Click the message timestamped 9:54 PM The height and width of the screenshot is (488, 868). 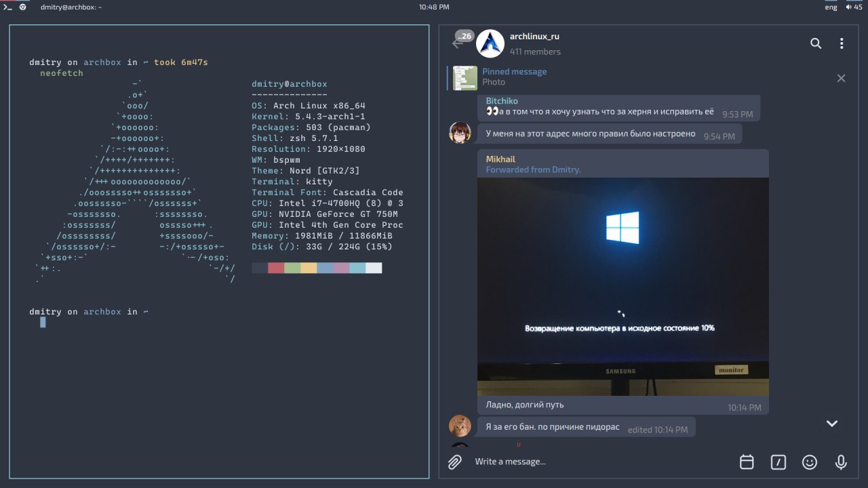click(x=610, y=134)
